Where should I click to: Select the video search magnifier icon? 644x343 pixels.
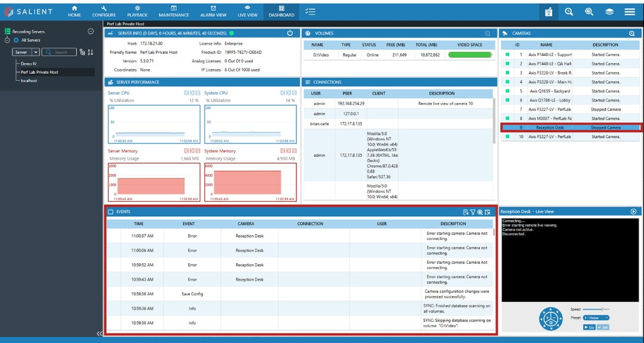[589, 11]
